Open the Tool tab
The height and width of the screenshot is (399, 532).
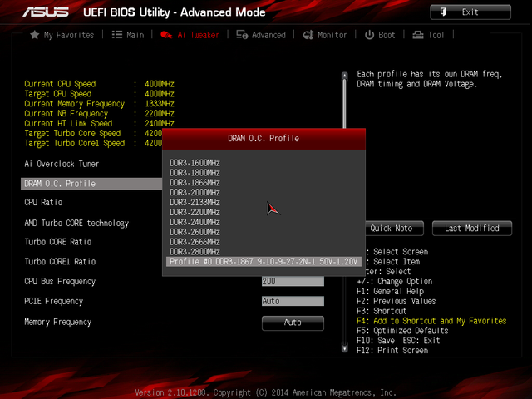[x=428, y=35]
